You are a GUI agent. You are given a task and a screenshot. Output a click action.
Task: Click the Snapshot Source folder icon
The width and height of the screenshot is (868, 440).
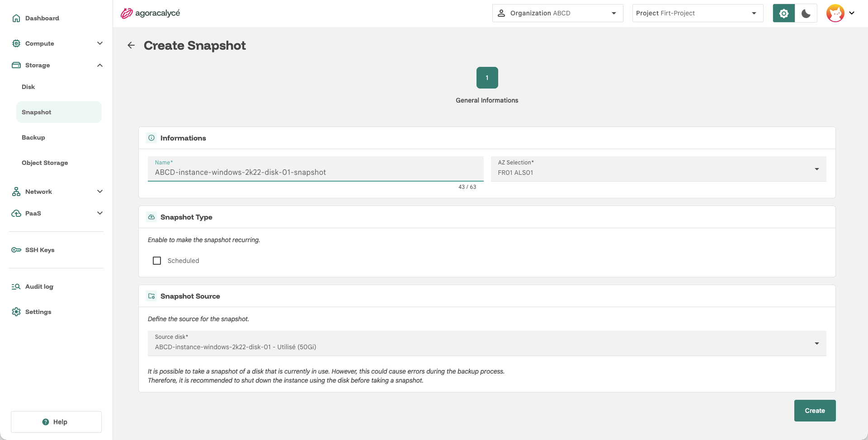[x=151, y=296]
